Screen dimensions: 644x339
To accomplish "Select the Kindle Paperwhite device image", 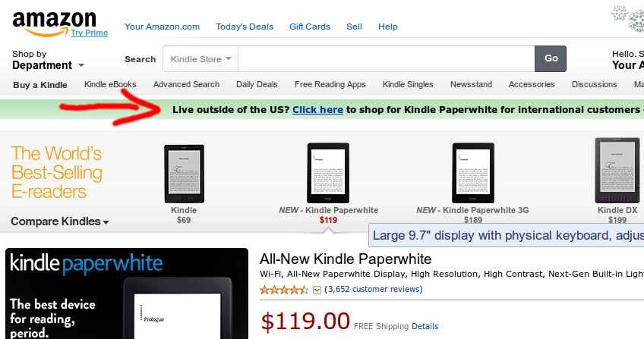I will coord(327,173).
